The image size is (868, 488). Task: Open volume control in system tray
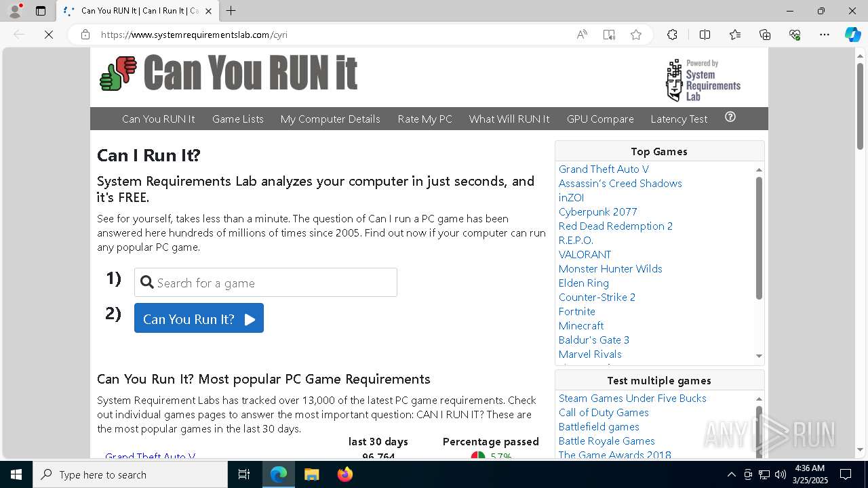pyautogui.click(x=781, y=474)
